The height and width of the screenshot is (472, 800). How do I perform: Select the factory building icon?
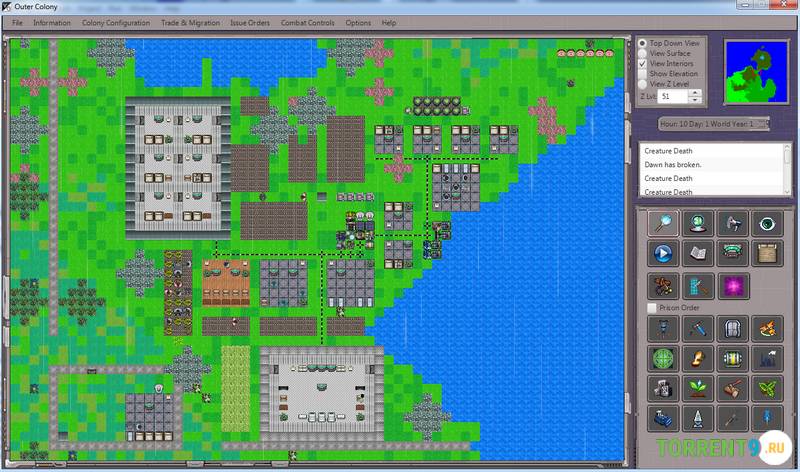coord(766,358)
